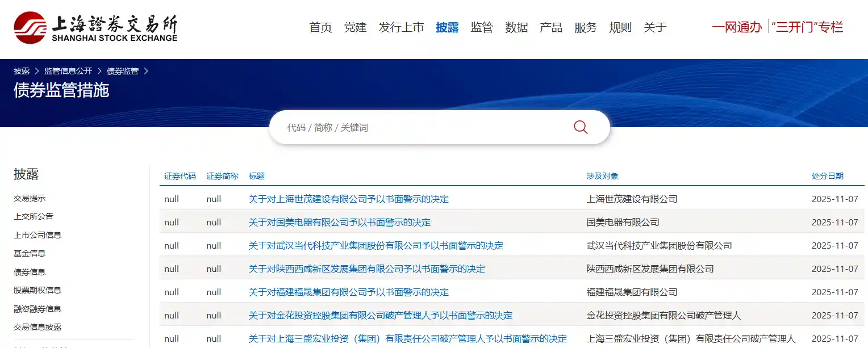
Task: Click the 融资融券信息 sidebar link
Action: pyautogui.click(x=36, y=308)
